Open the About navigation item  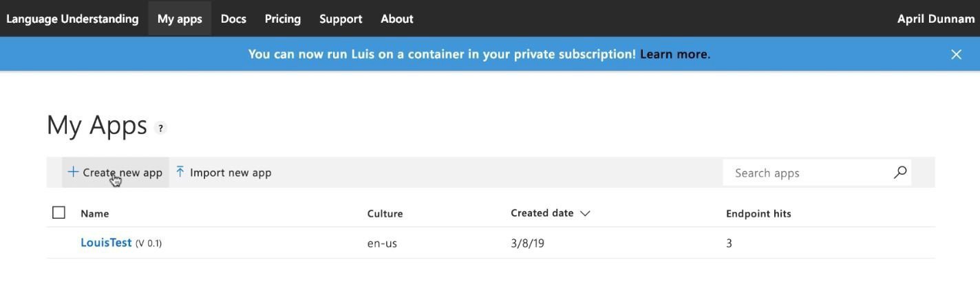click(397, 19)
